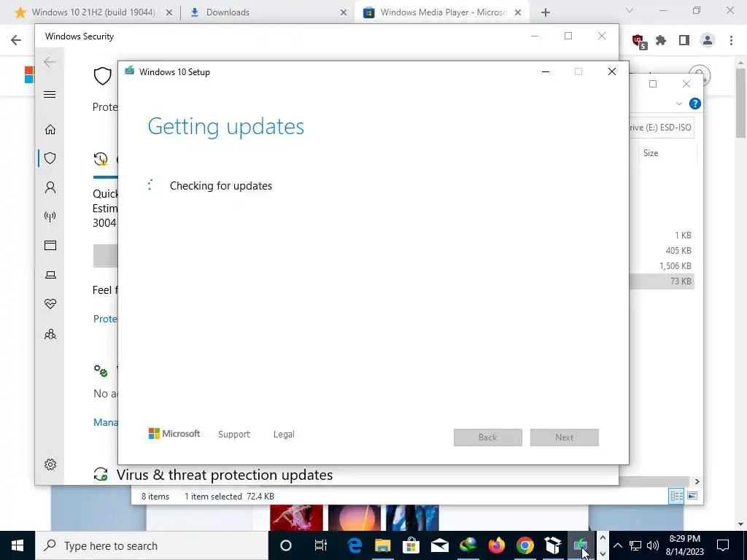Open Chrome extensions puzzle icon
Screen dimensions: 747x560
pos(661,41)
